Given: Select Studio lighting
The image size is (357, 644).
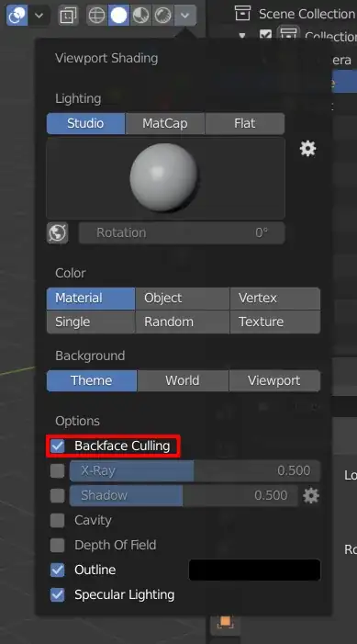Looking at the screenshot, I should click(85, 123).
